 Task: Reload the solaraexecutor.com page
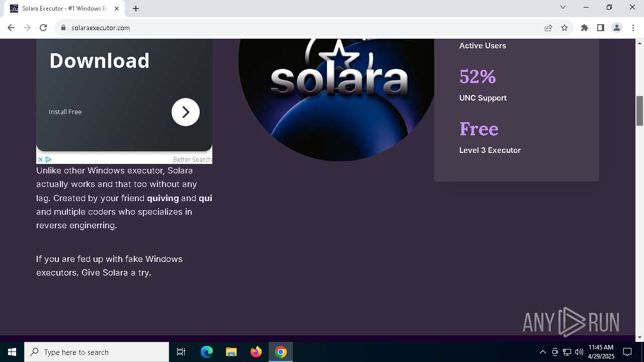43,28
